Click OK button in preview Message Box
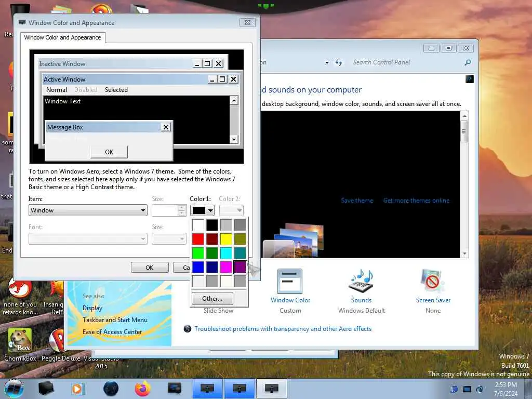The height and width of the screenshot is (399, 532). pos(109,152)
